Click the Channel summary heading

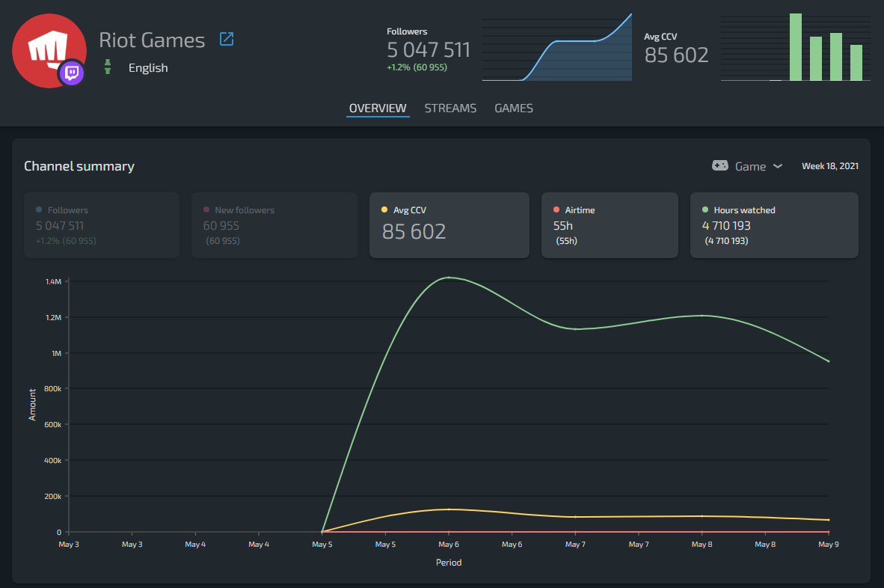click(79, 166)
